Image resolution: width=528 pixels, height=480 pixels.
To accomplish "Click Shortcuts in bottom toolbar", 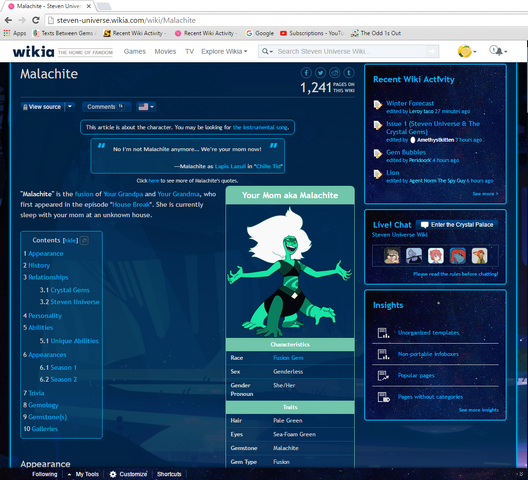I will click(169, 474).
